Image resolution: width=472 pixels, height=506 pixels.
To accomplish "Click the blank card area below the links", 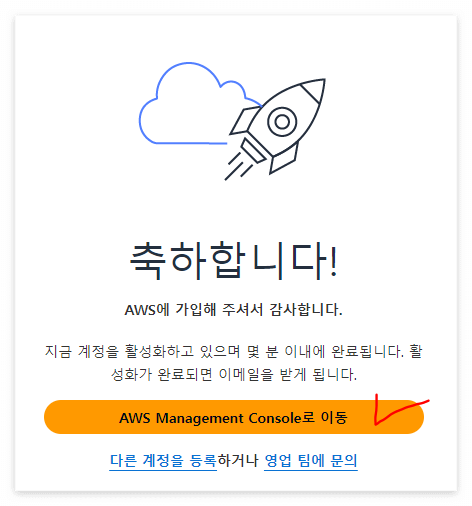I will 234,481.
